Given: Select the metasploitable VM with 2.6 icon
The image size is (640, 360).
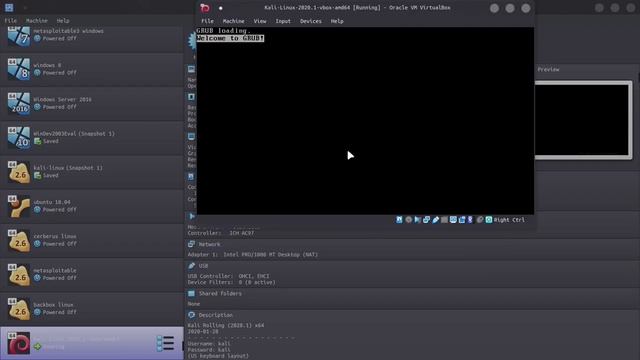Looking at the screenshot, I should pyautogui.click(x=92, y=275).
